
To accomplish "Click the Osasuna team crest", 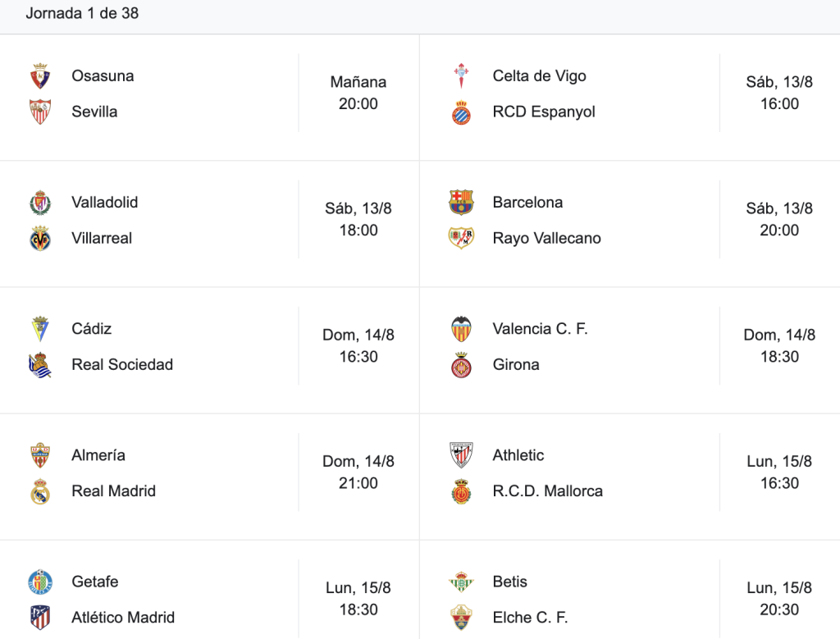I will coord(40,76).
